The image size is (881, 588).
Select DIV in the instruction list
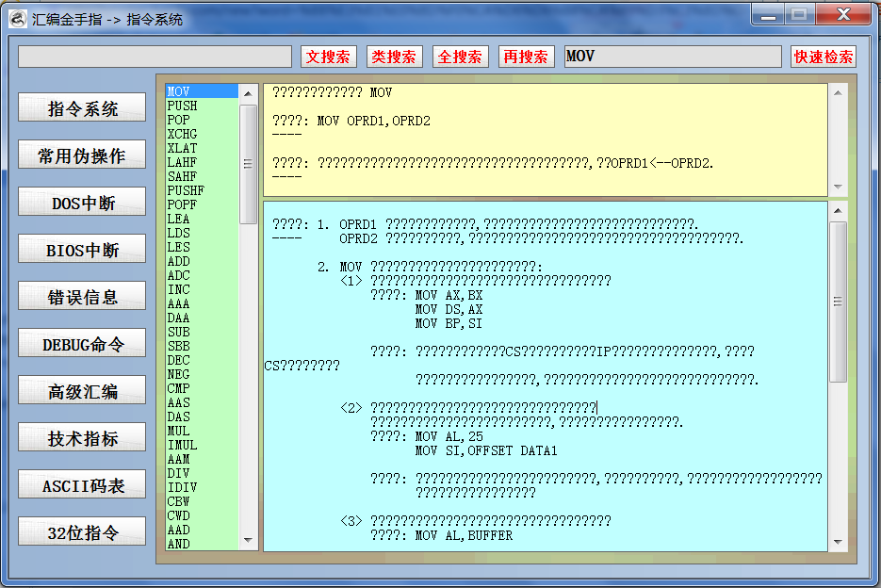tap(202, 473)
